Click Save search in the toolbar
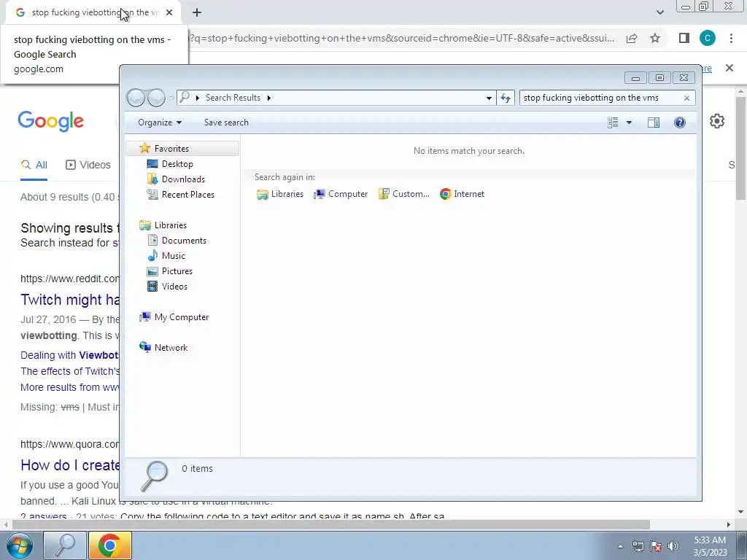 (x=226, y=122)
